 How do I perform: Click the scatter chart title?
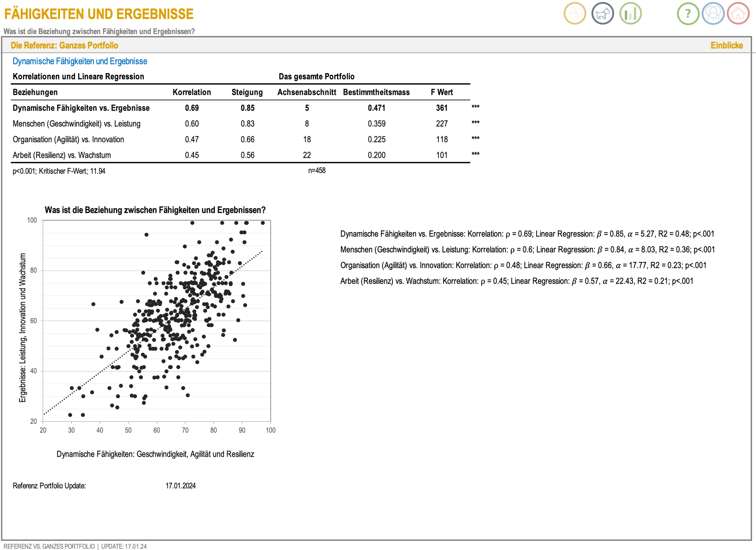[155, 210]
